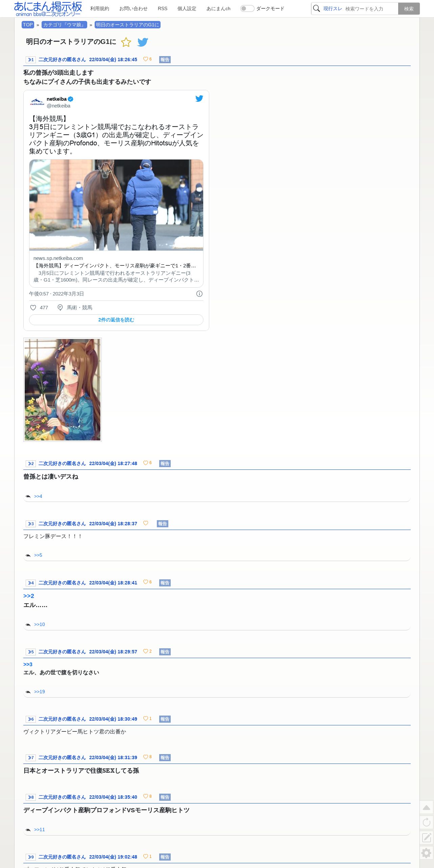This screenshot has height=868, width=434.
Task: Click netkeiba profile avatar in tweet
Action: click(37, 102)
